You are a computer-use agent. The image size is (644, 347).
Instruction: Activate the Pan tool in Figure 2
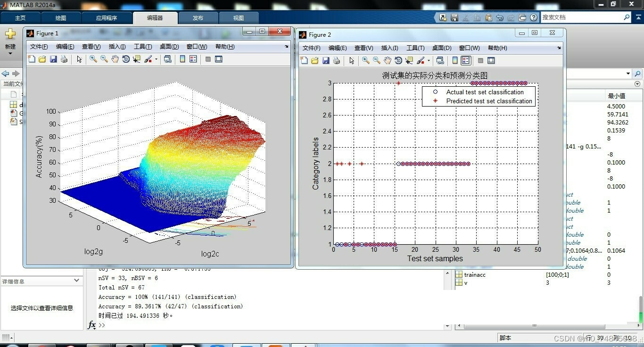(387, 60)
